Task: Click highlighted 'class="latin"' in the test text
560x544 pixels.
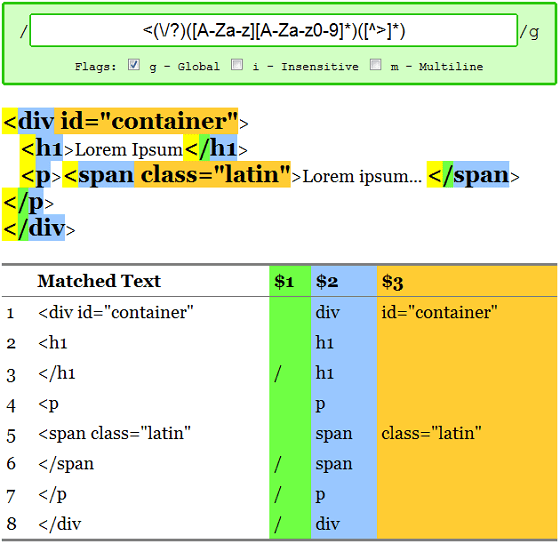Action: (212, 174)
